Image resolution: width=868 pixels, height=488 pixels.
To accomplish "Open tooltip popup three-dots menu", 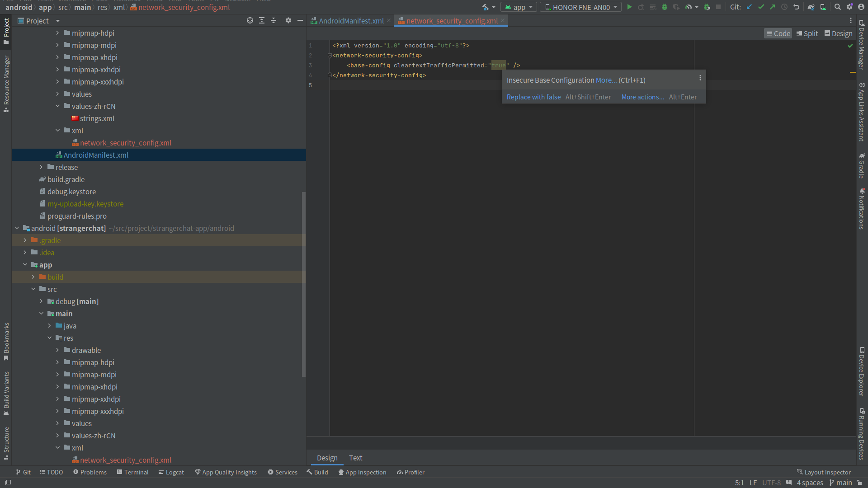I will (700, 78).
